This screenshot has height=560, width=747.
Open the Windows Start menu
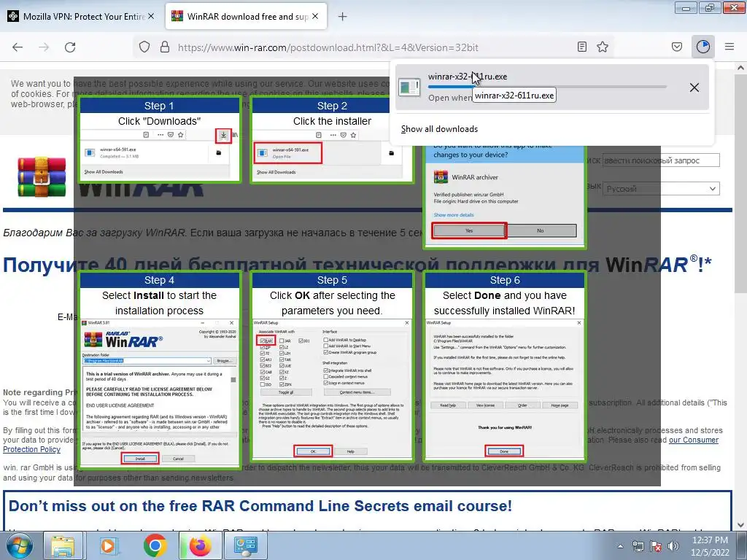[x=20, y=545]
